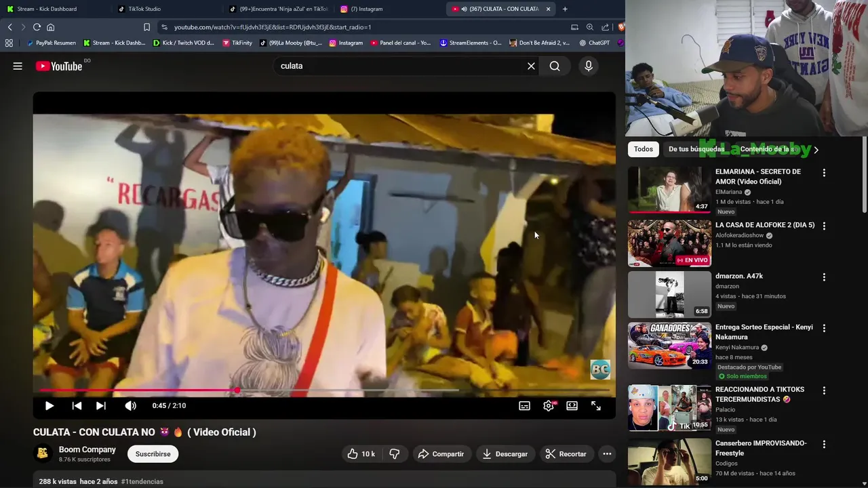Seek on the red video progress bar
The image size is (868, 488).
pos(324,390)
